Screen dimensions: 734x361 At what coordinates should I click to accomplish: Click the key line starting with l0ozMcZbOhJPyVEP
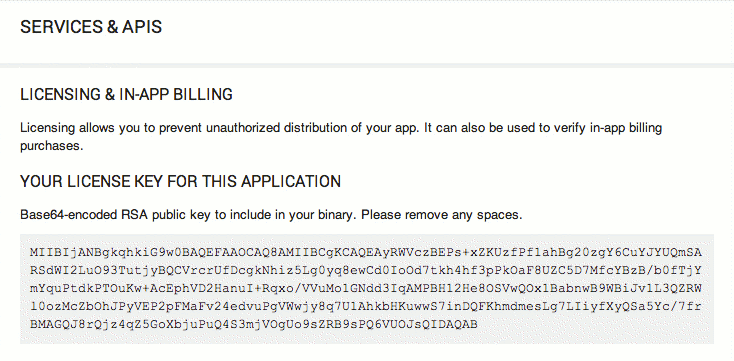click(366, 306)
